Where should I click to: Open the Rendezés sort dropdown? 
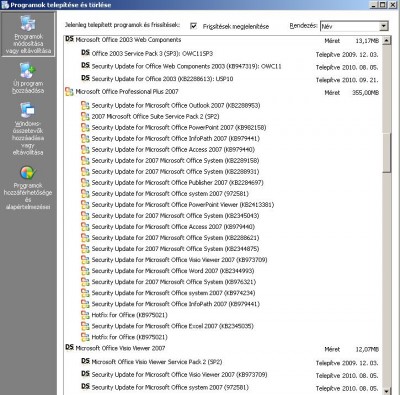[x=384, y=26]
